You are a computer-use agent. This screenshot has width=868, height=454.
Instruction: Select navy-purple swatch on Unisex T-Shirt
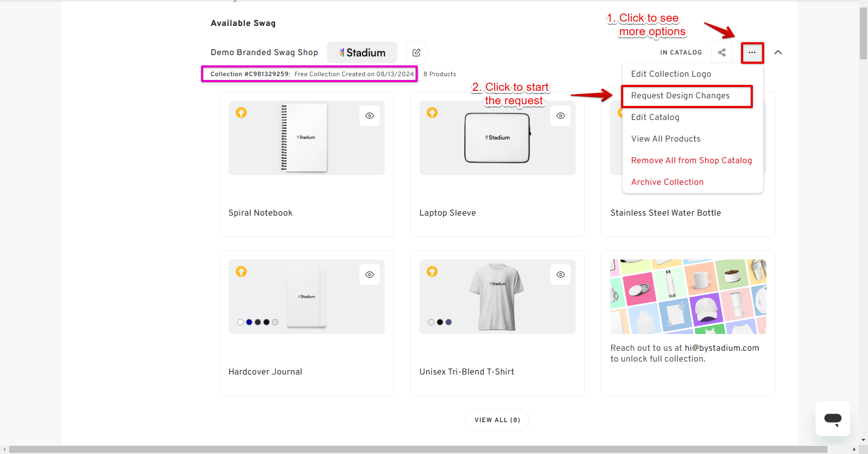coord(449,322)
